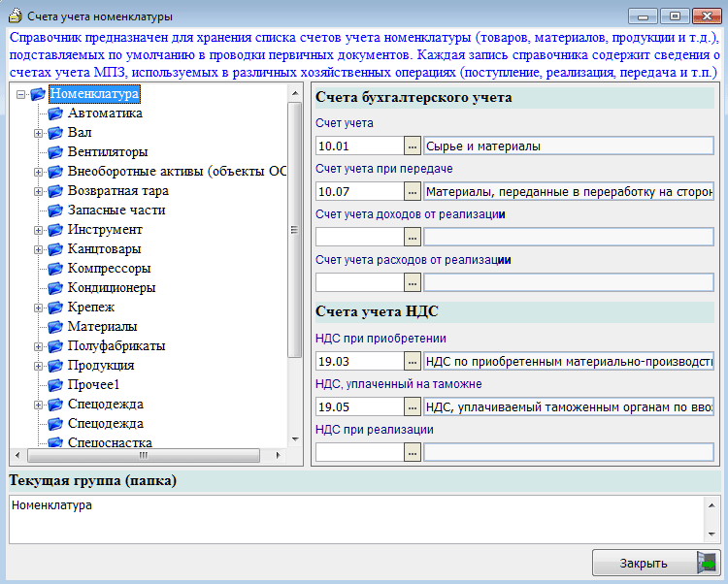This screenshot has width=728, height=584.
Task: Select the Вентиляторы tree item
Action: tap(108, 152)
